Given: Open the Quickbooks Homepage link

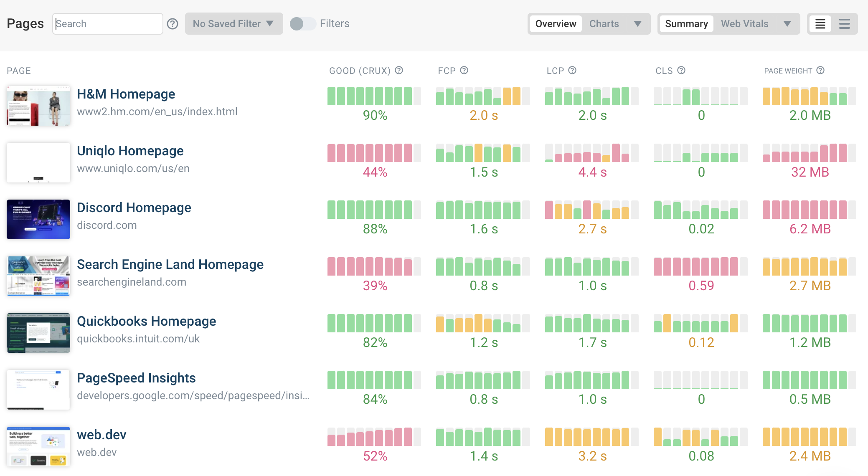Looking at the screenshot, I should point(146,321).
